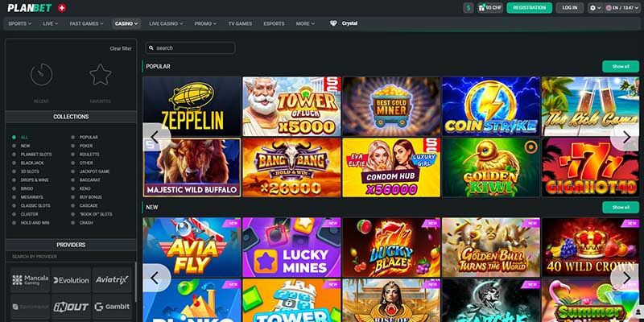This screenshot has height=322, width=644.
Task: Click Show all for Popular games
Action: click(x=621, y=67)
